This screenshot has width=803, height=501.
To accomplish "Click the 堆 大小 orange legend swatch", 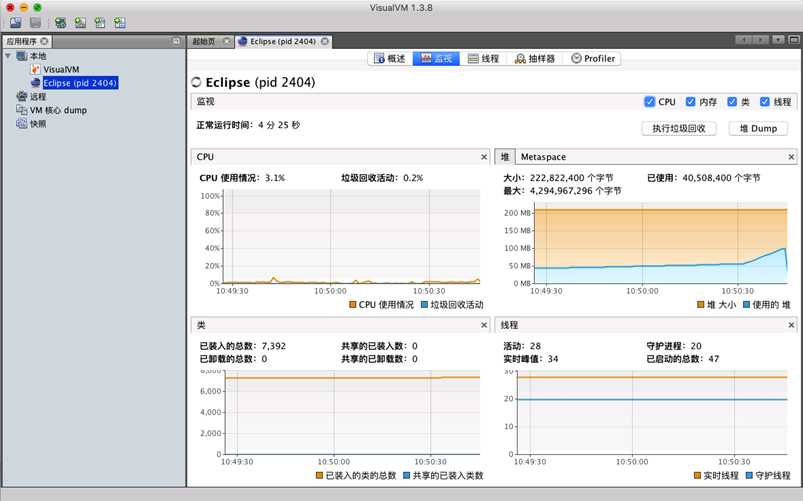I will click(701, 304).
